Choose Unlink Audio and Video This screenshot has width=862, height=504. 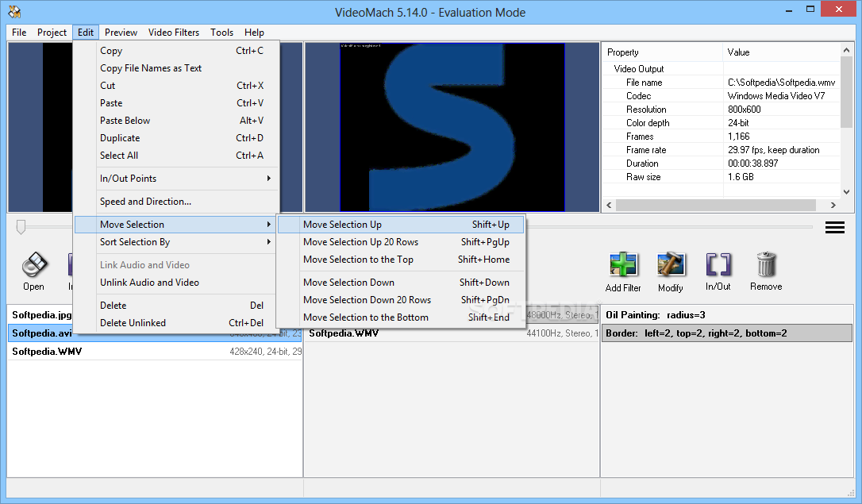click(176, 283)
